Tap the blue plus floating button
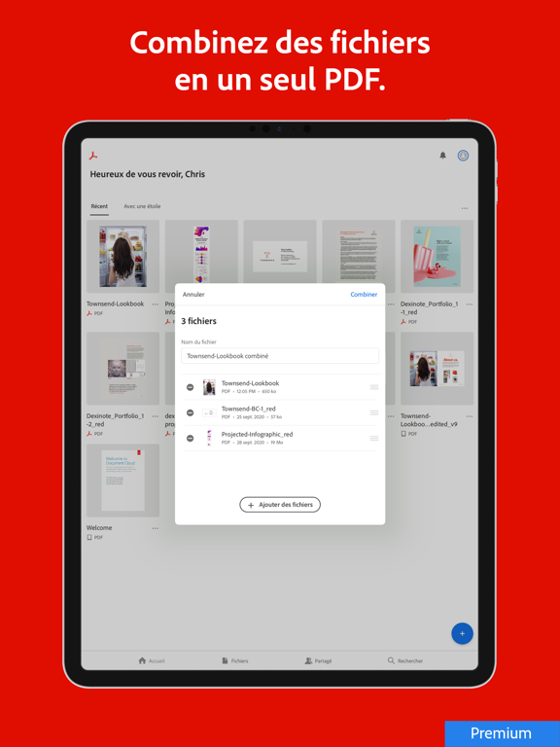Screen dimensions: 560x747 pos(462,633)
